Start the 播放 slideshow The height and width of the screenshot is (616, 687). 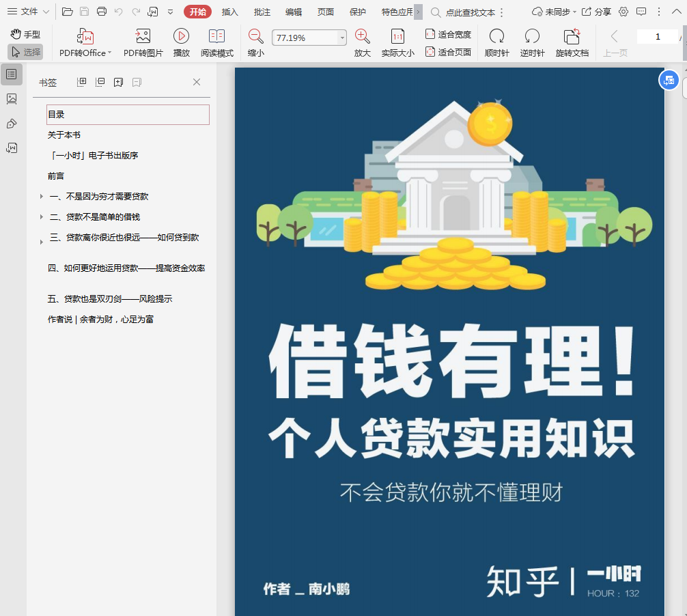coord(182,42)
